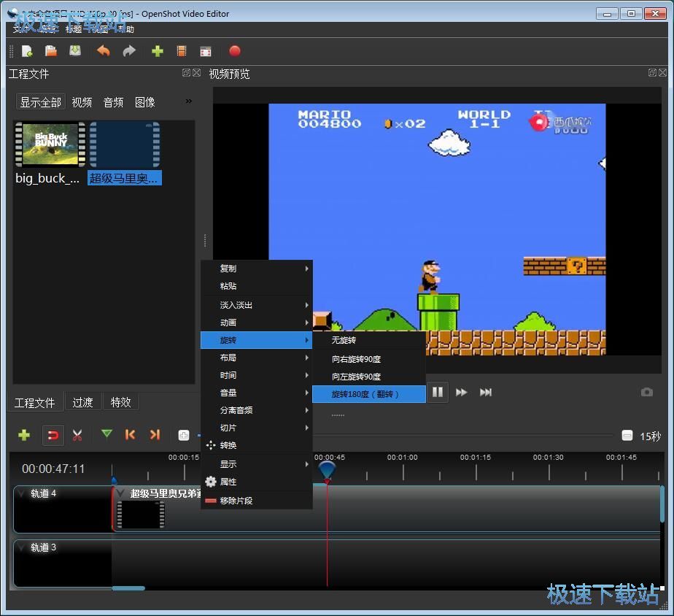
Task: Open project with the folder icon
Action: 51,51
